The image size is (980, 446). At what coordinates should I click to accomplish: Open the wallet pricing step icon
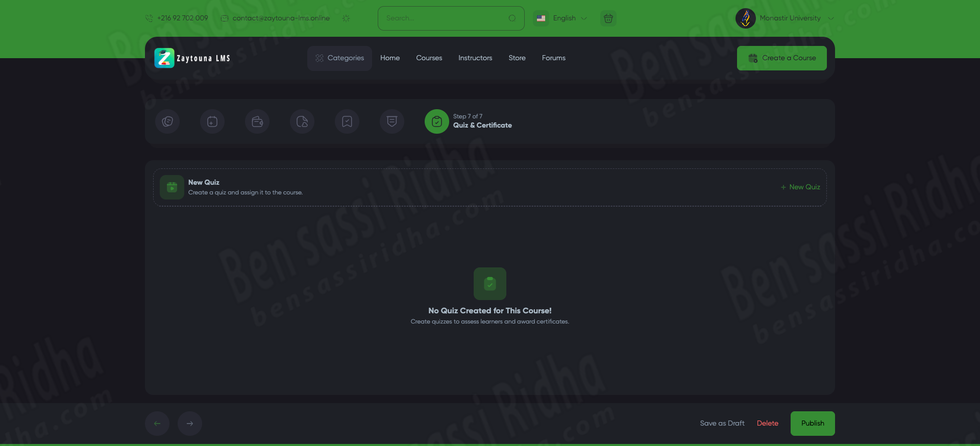point(257,121)
